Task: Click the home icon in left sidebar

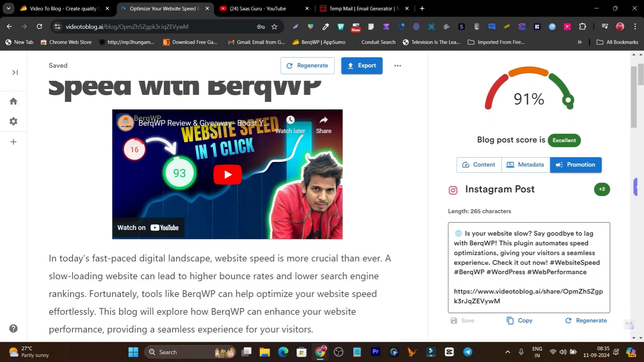Action: point(13,101)
